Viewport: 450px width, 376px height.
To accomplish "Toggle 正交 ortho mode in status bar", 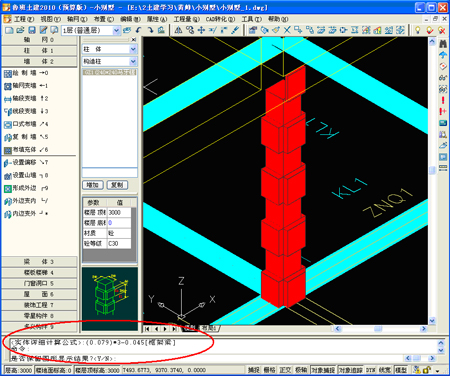I will point(285,370).
